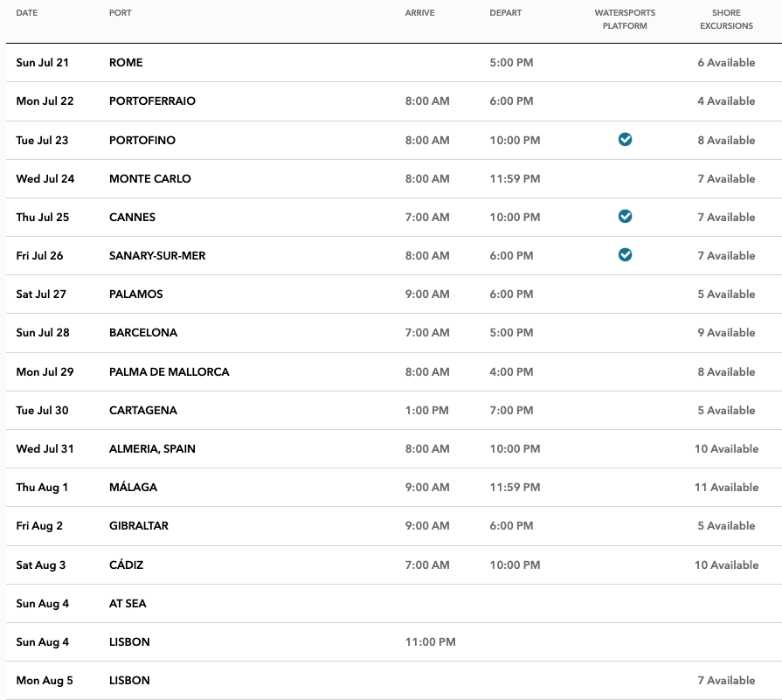The height and width of the screenshot is (700, 782).
Task: Click the Cannes watersports platform checkmark icon
Action: (x=625, y=217)
